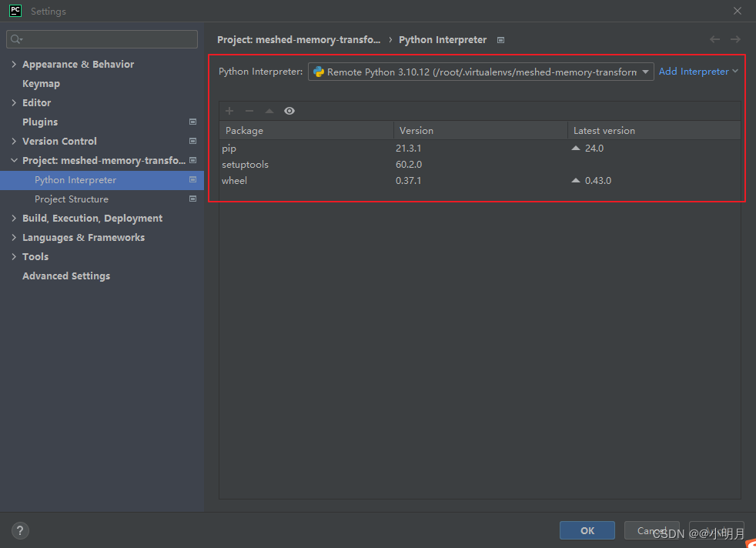This screenshot has height=548, width=756.
Task: Open Appearance & Behavior settings
Action: click(78, 64)
